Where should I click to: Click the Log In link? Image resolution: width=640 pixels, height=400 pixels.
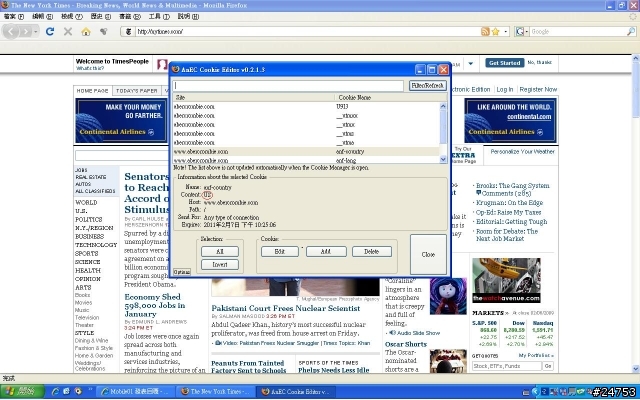tap(504, 89)
